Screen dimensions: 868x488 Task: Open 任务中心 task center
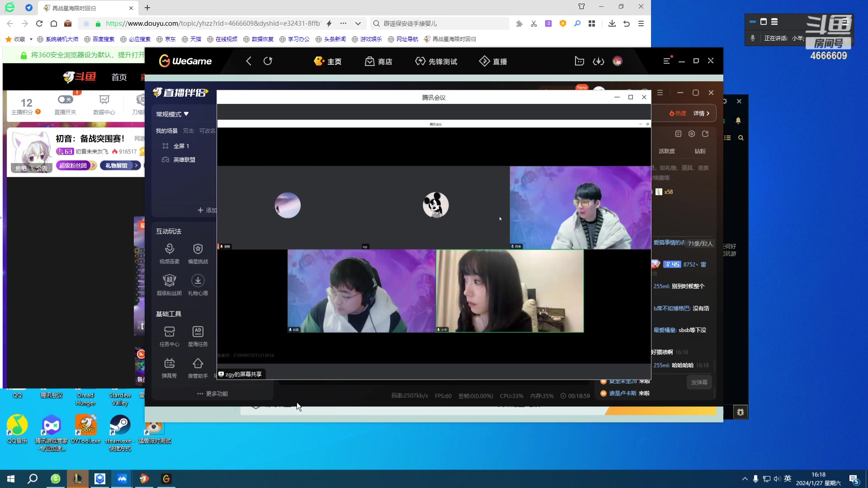(x=169, y=332)
